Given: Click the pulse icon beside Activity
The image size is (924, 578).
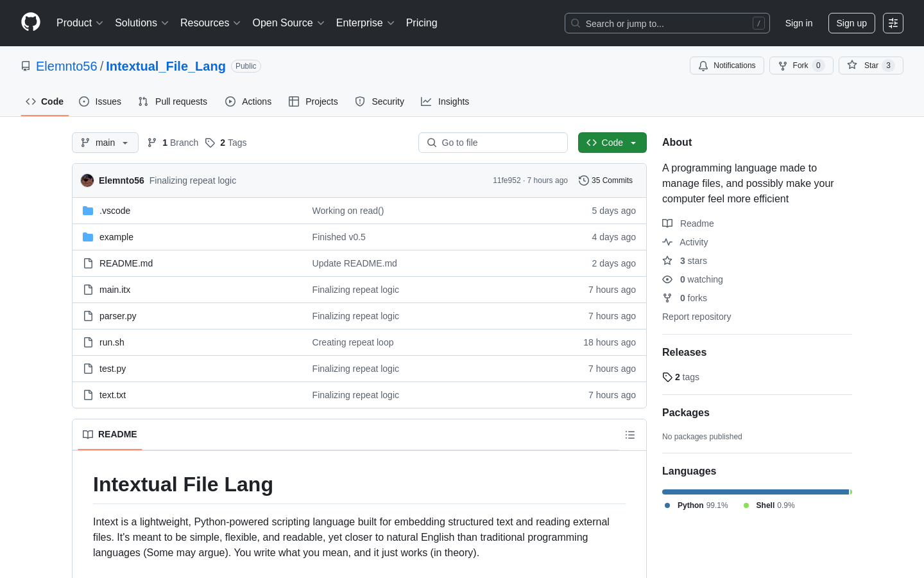Looking at the screenshot, I should click(667, 242).
